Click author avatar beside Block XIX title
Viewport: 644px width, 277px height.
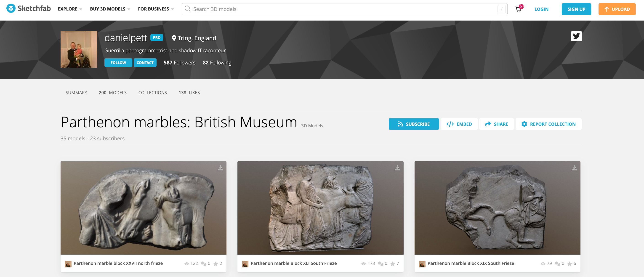pos(422,264)
